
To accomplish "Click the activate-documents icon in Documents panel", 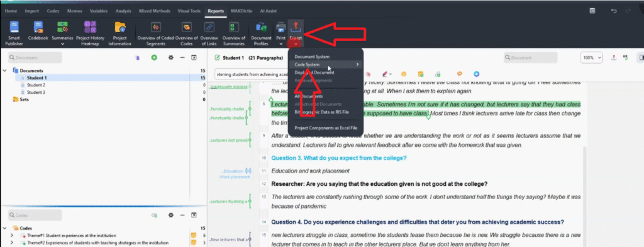I will [x=137, y=58].
